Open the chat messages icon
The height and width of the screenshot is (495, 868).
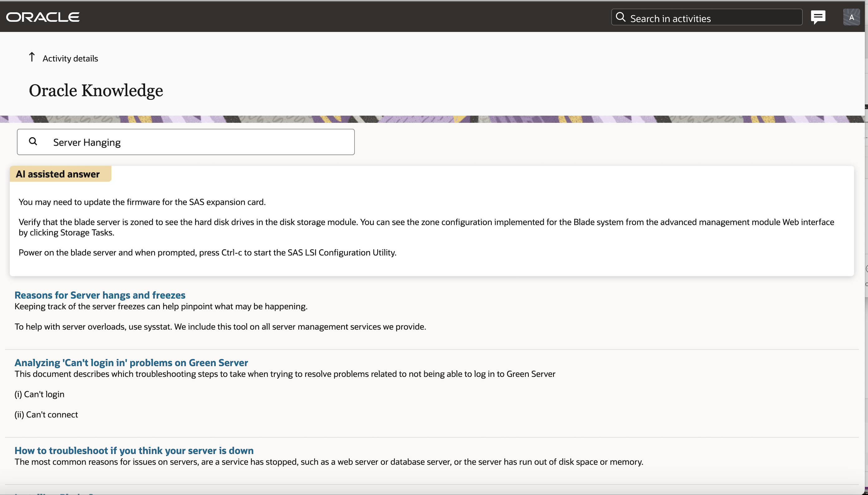tap(818, 17)
